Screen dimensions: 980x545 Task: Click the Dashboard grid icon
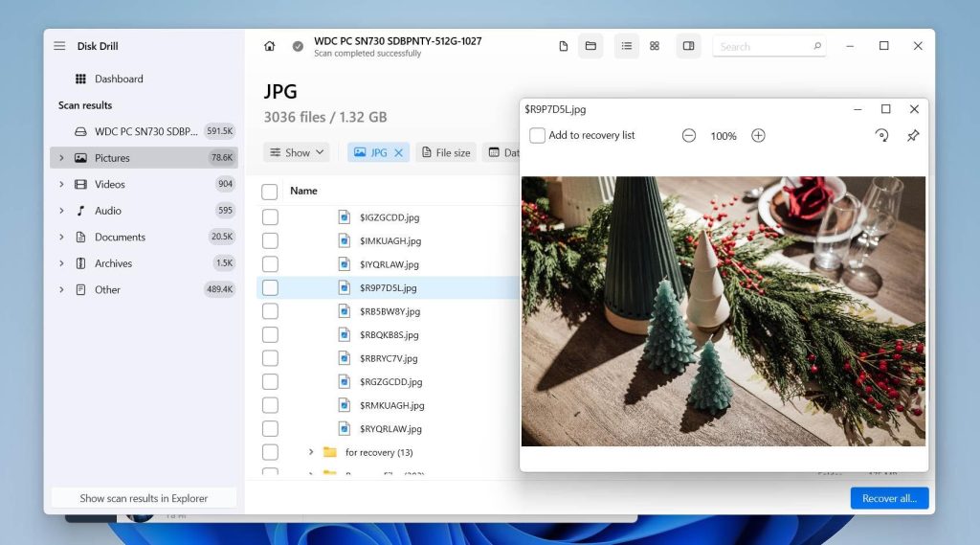coord(80,79)
